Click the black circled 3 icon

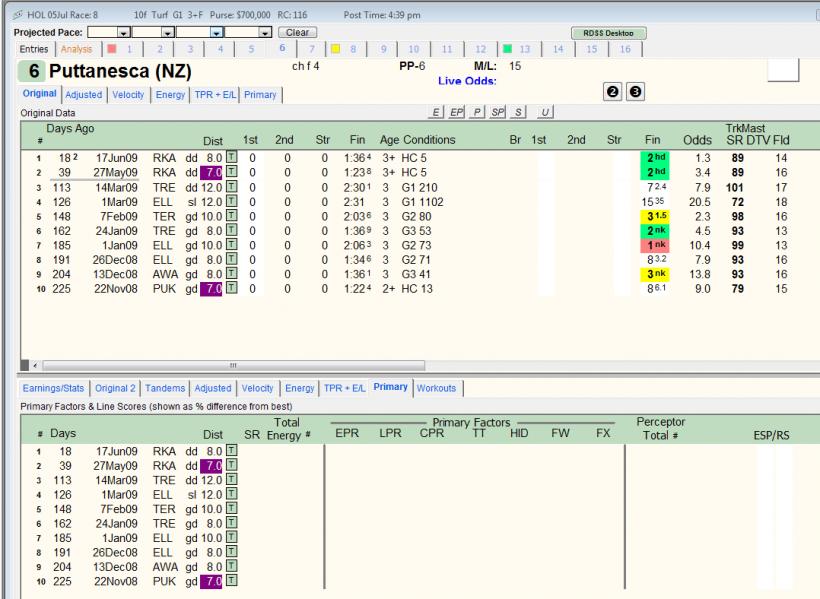click(x=635, y=92)
